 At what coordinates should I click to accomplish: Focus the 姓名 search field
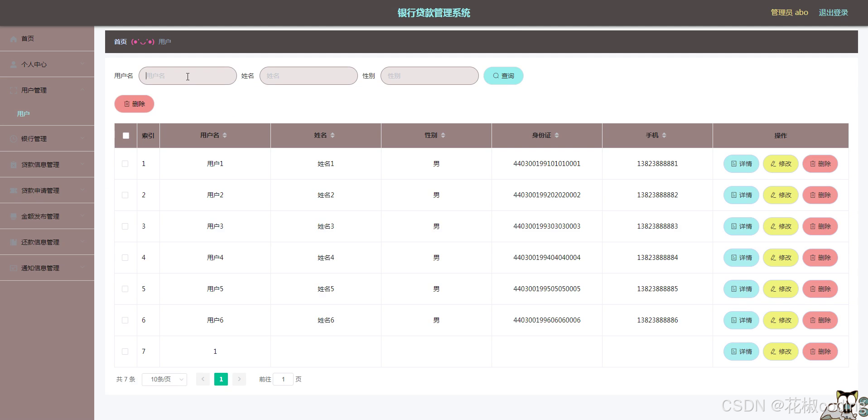pyautogui.click(x=309, y=76)
